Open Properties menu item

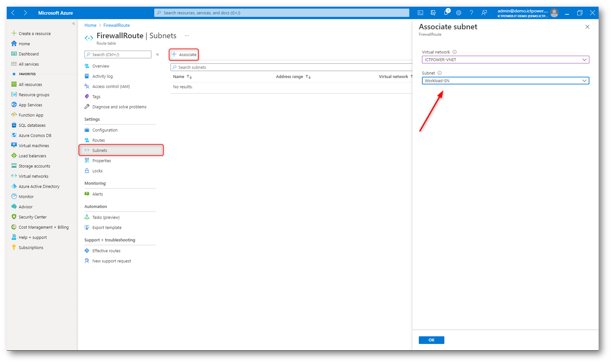click(102, 161)
